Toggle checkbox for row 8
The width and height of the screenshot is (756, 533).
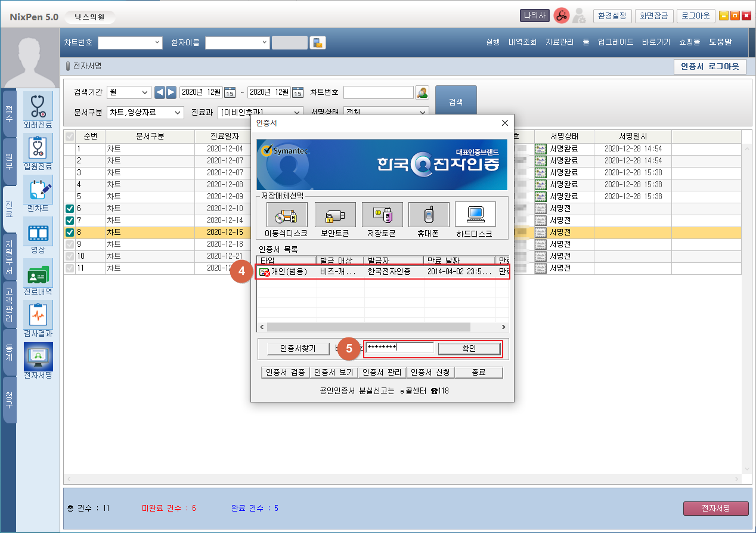point(70,233)
